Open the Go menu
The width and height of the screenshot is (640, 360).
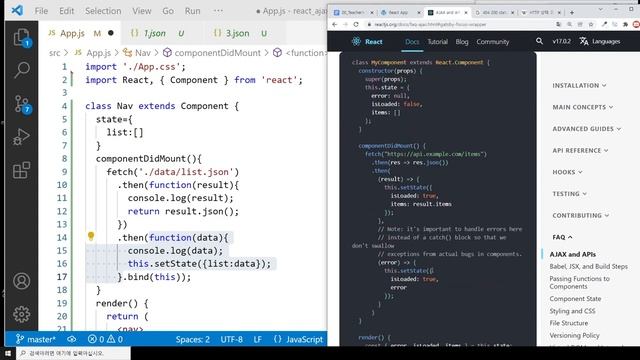click(x=168, y=11)
